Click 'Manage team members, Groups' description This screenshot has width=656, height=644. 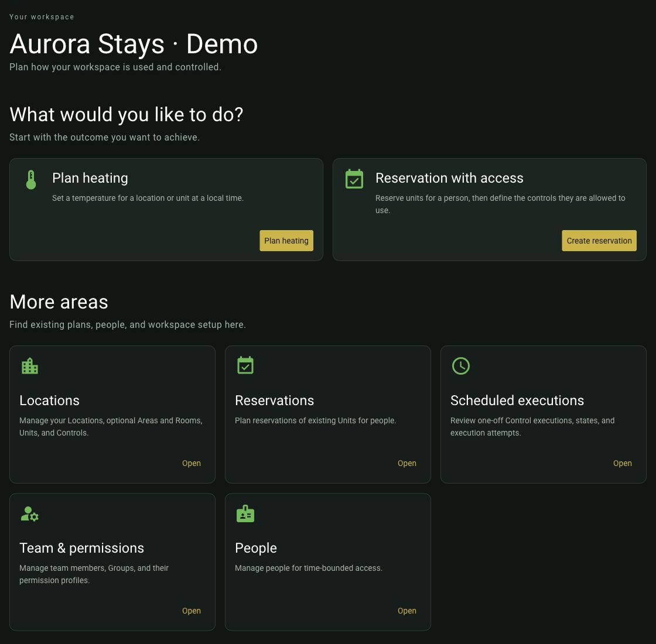(94, 574)
